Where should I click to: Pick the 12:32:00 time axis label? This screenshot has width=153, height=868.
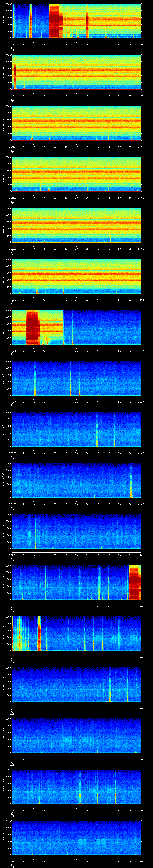tap(12, 555)
